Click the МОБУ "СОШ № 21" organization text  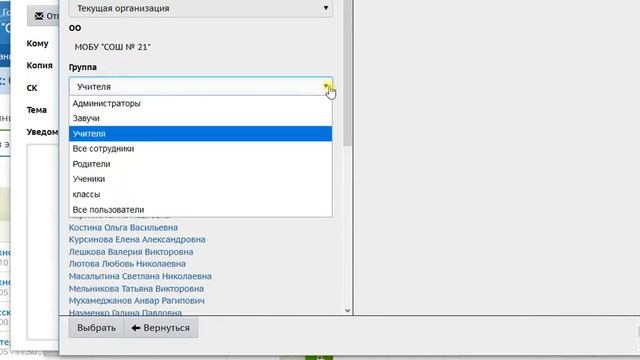(x=113, y=47)
